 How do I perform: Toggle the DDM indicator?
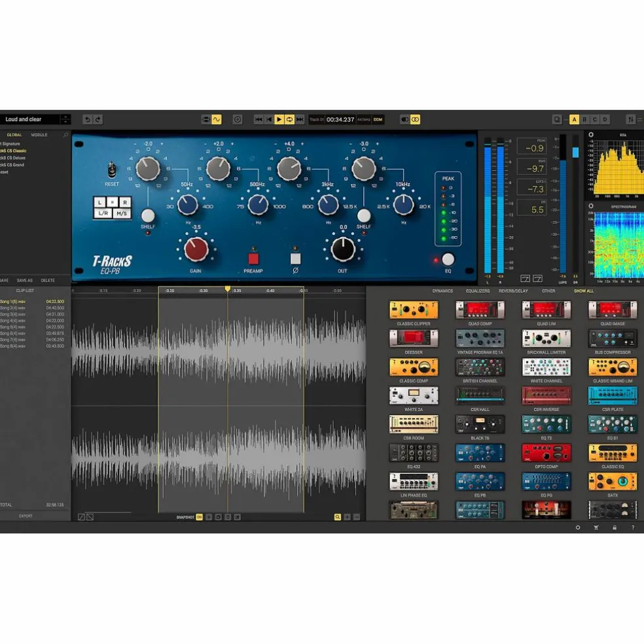[x=378, y=120]
